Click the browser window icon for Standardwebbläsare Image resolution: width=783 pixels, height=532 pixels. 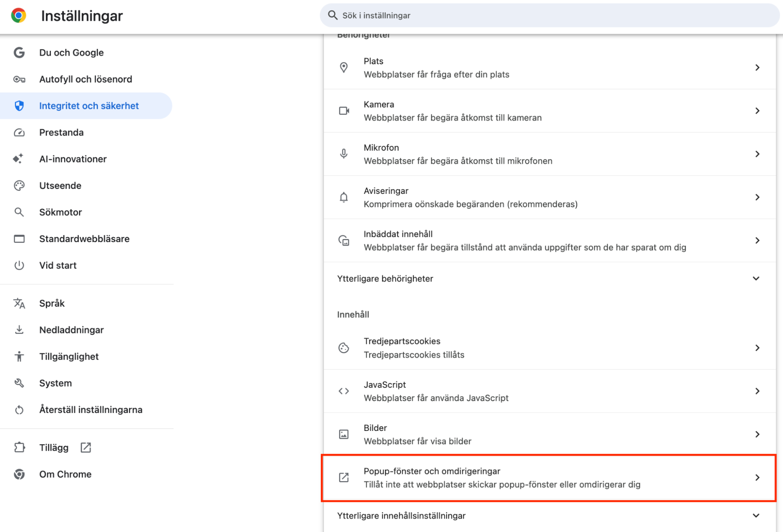(19, 239)
